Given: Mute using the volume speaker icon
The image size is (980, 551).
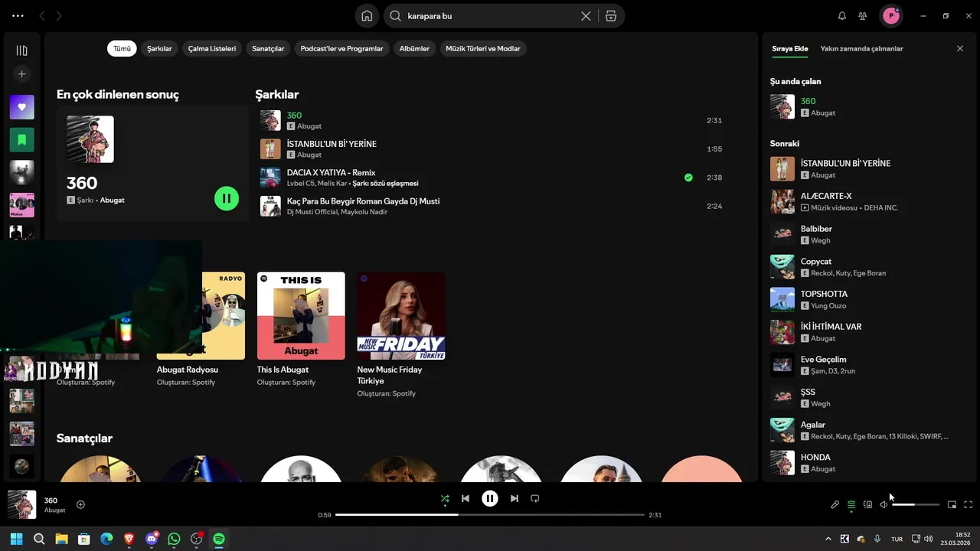Looking at the screenshot, I should (884, 504).
